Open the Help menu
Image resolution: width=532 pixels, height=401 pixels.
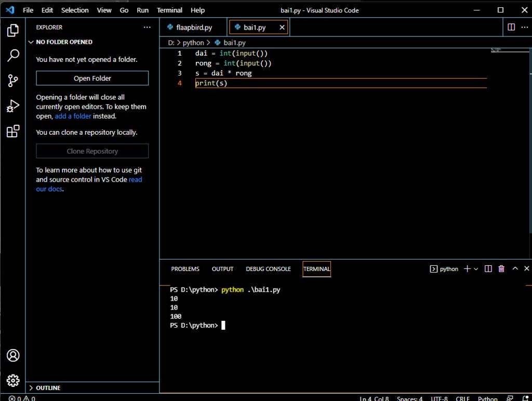click(x=197, y=10)
